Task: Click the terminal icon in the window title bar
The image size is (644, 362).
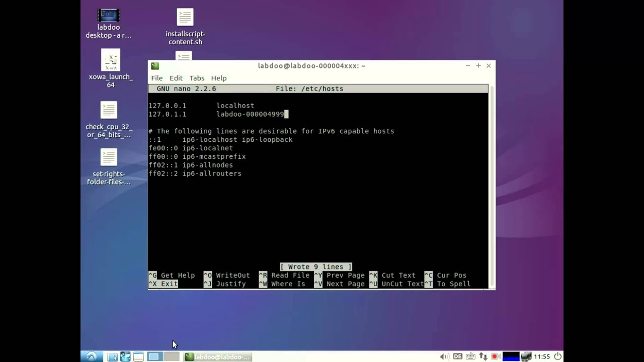Action: pos(155,66)
